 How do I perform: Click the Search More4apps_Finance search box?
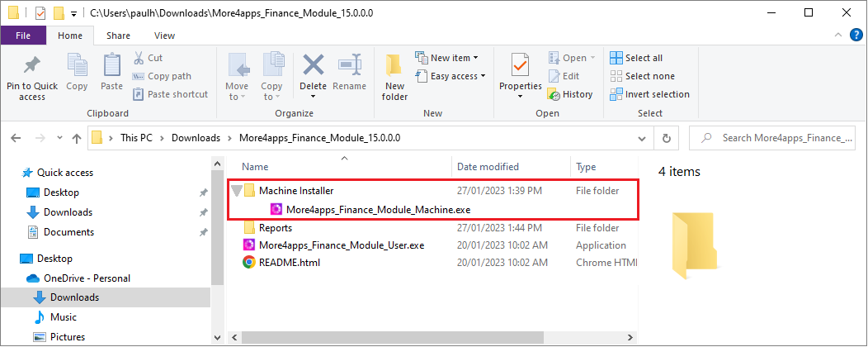pos(771,138)
